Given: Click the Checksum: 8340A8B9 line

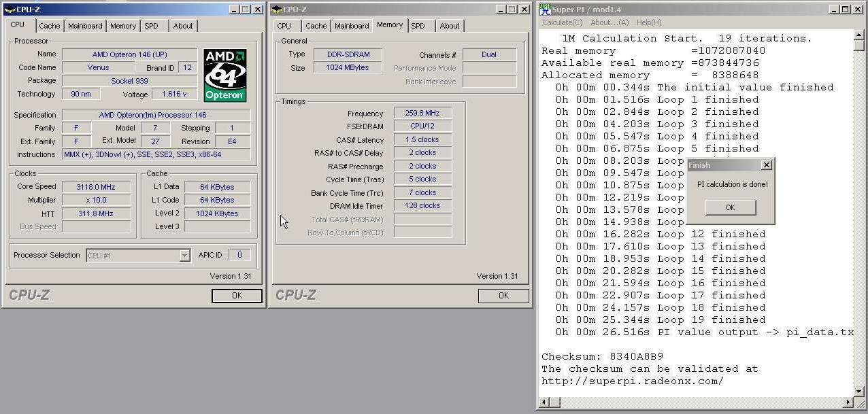Looking at the screenshot, I should (602, 356).
